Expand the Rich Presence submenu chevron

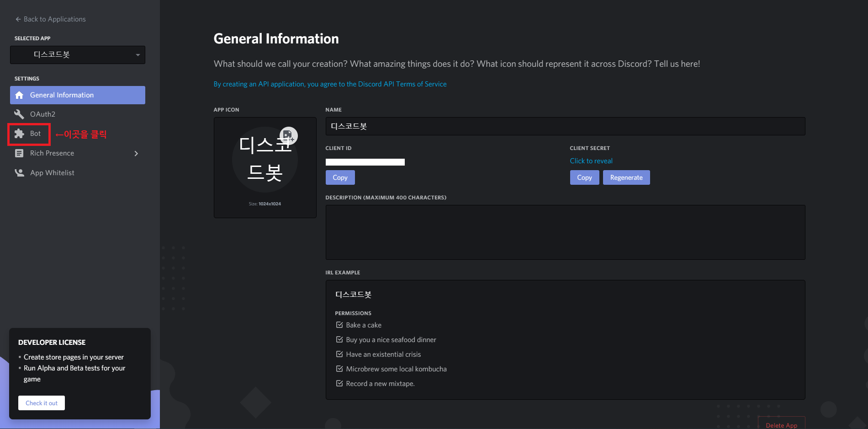(x=136, y=153)
